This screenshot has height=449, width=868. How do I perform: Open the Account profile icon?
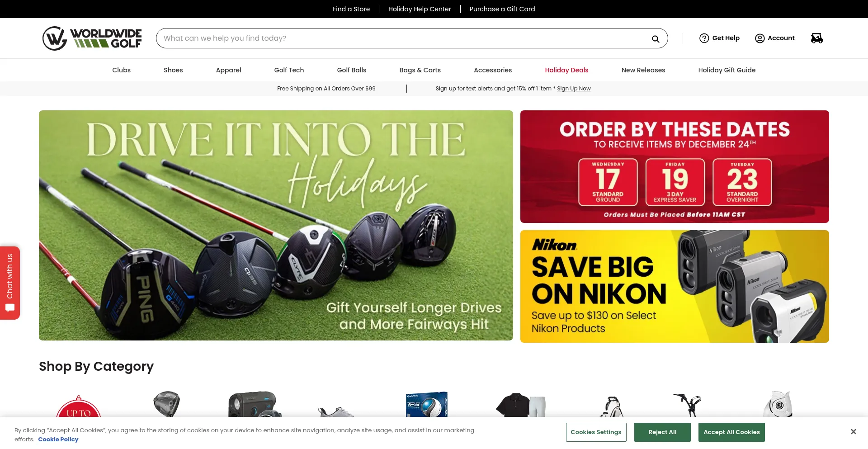pyautogui.click(x=759, y=38)
